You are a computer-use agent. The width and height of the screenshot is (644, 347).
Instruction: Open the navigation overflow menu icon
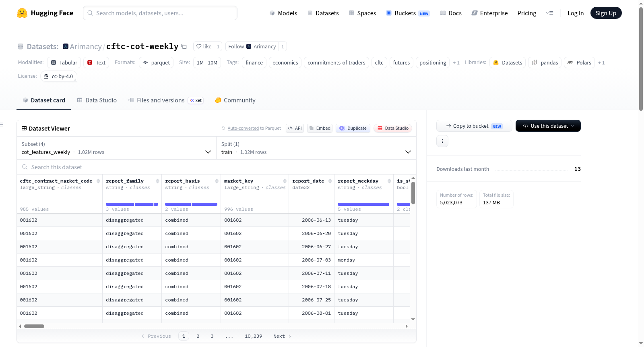pyautogui.click(x=549, y=13)
